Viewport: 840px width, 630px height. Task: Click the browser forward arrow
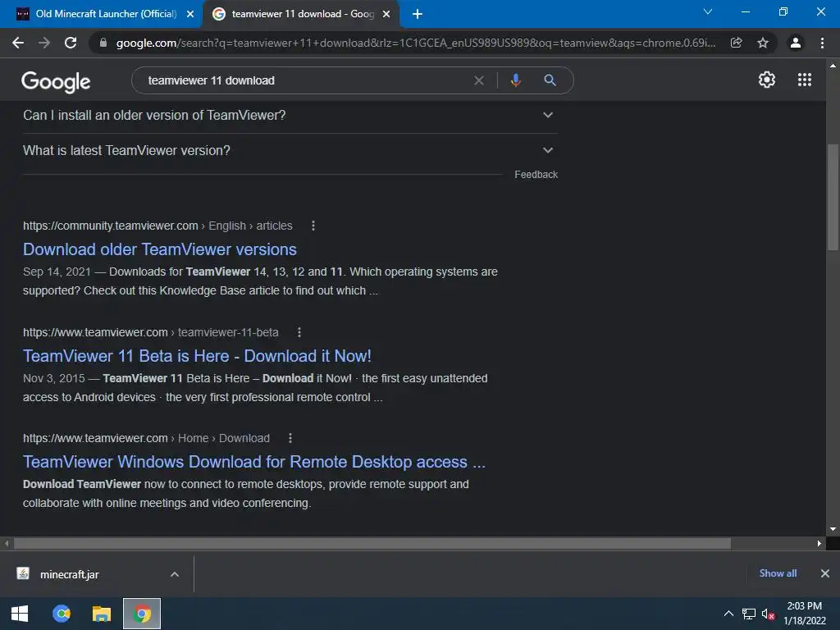point(44,43)
